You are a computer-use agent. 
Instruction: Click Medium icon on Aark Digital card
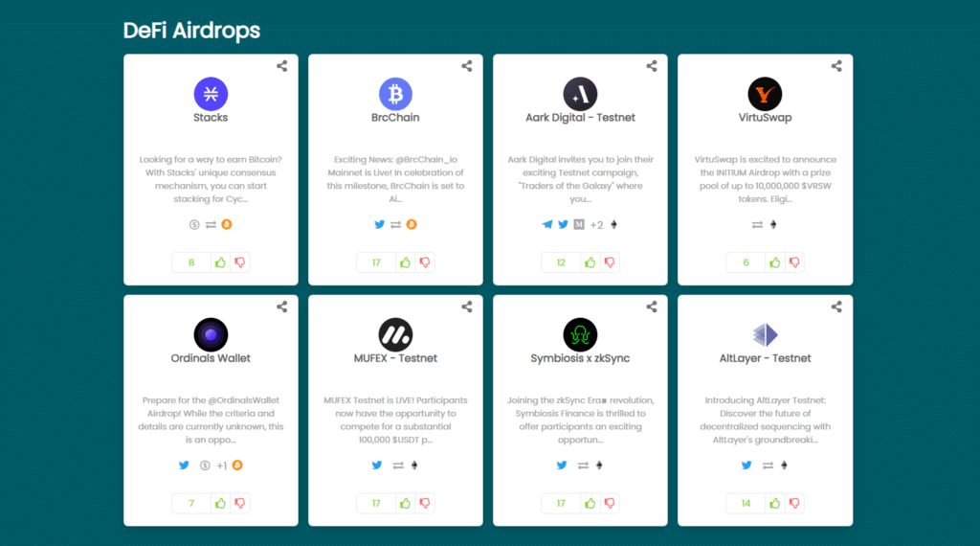pyautogui.click(x=579, y=224)
